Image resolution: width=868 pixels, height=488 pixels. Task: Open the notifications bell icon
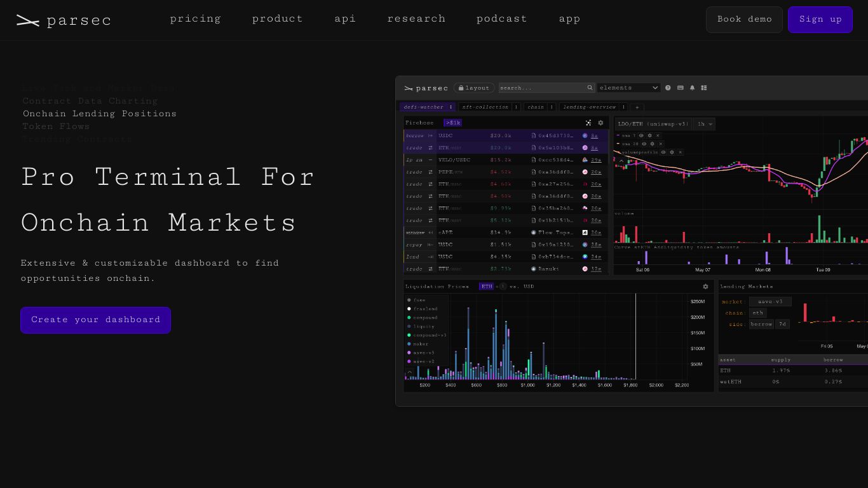click(x=692, y=88)
